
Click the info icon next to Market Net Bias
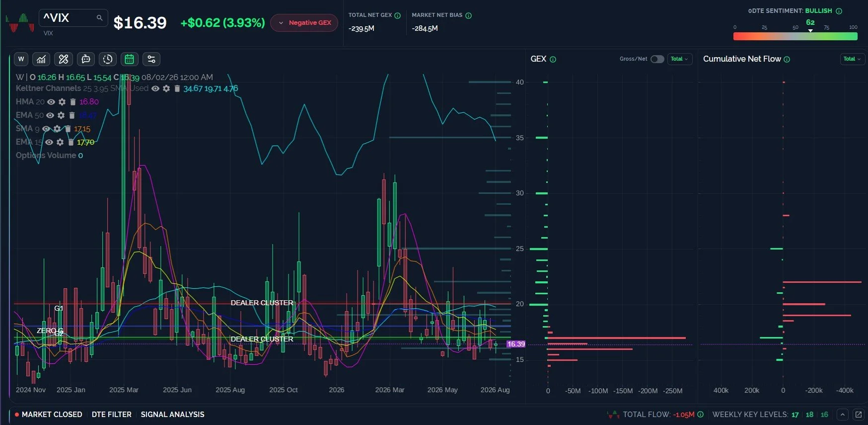click(x=468, y=15)
